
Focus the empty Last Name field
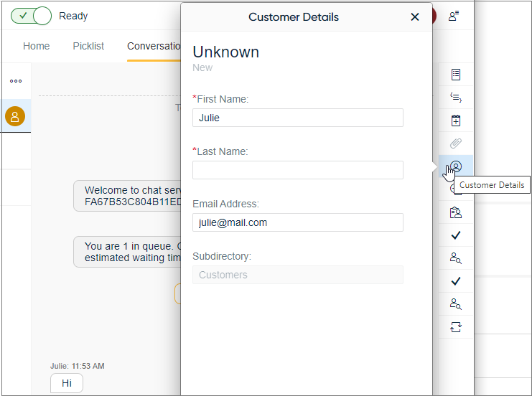coord(297,170)
